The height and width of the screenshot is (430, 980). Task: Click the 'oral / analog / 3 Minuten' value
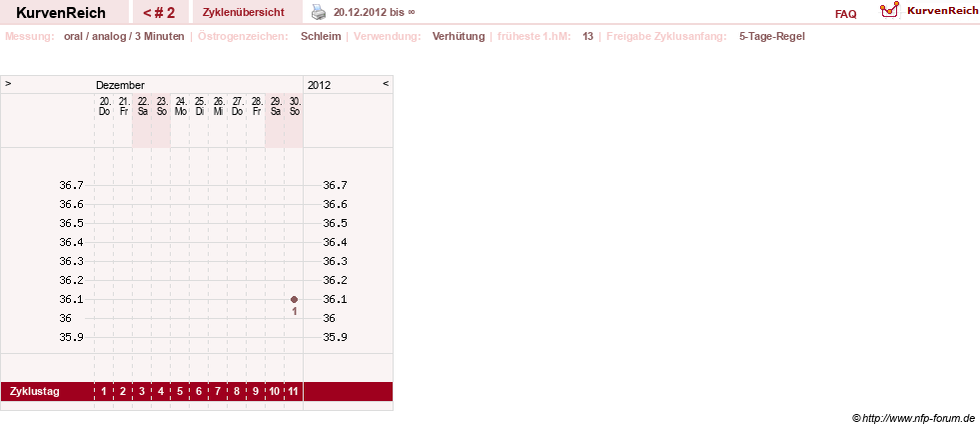tap(124, 36)
